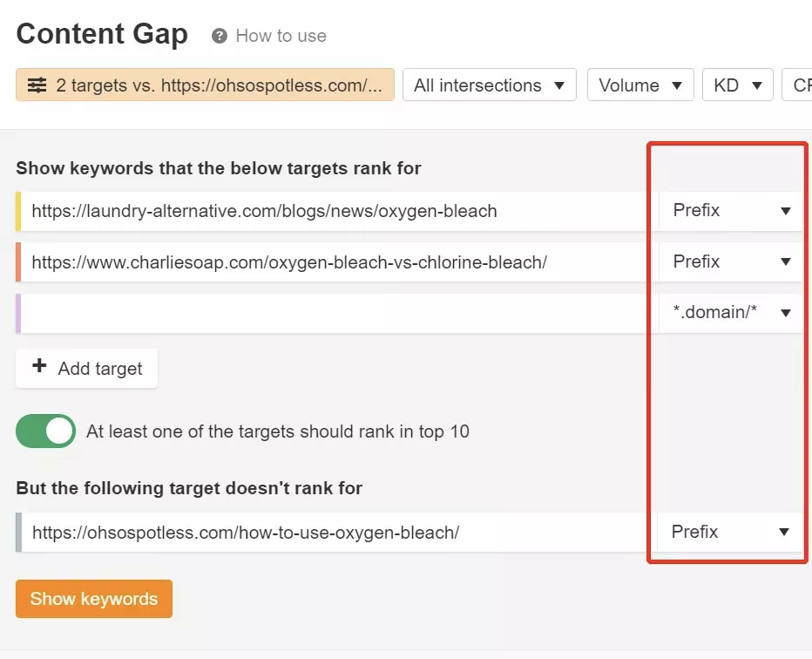Viewport: 812px width, 659px height.
Task: Open Prefix dropdown for charliesoap URL
Action: click(731, 262)
